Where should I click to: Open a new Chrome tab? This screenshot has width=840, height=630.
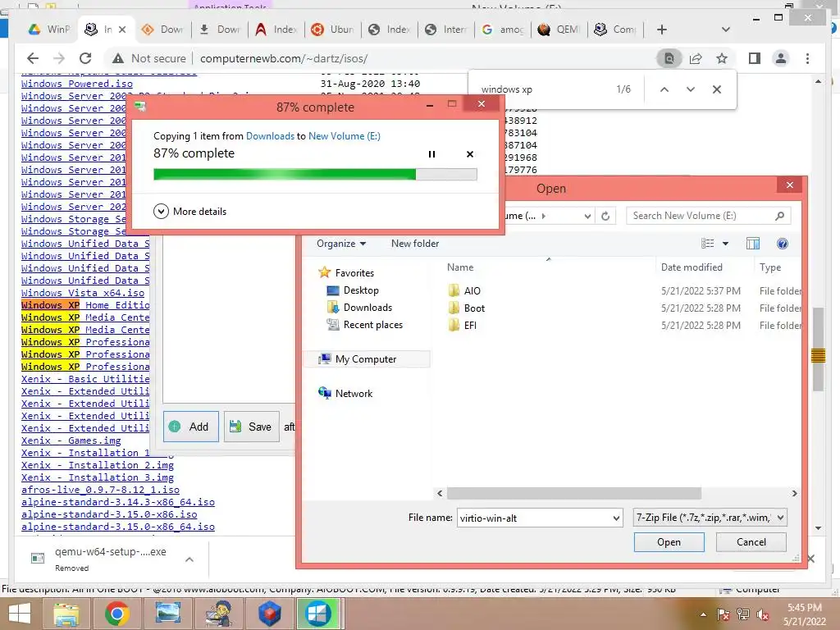(x=662, y=30)
